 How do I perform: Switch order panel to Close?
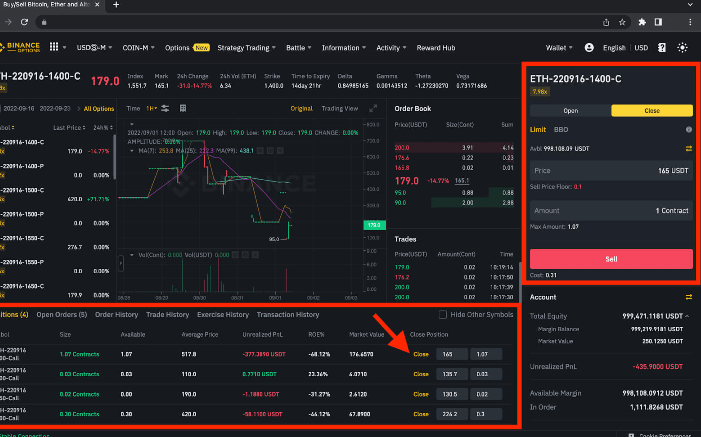[652, 110]
